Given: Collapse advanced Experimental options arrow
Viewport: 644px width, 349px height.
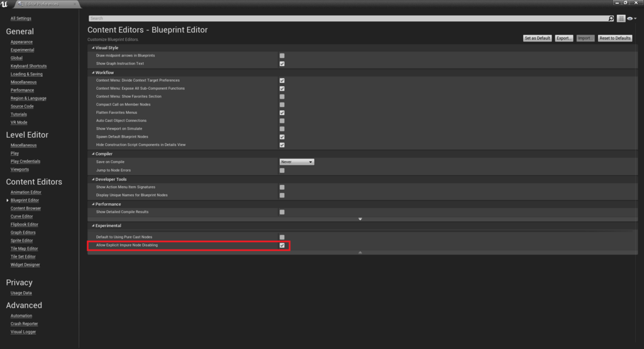Looking at the screenshot, I should pos(360,253).
